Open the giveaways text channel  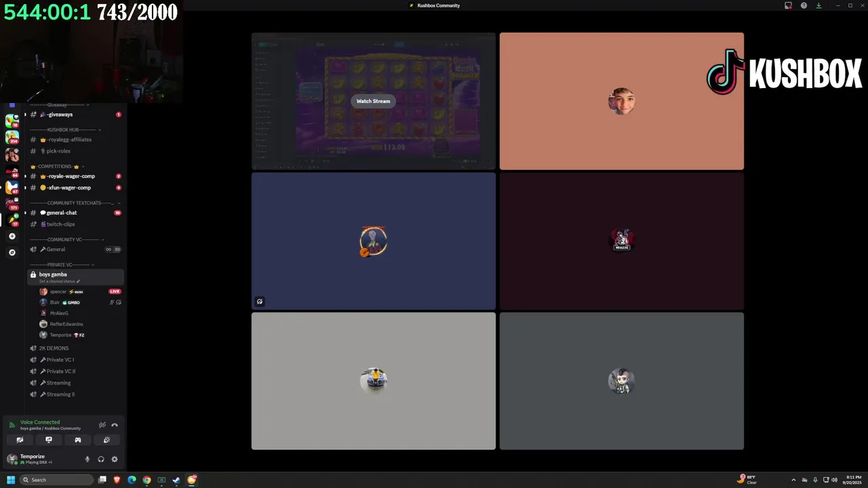coord(75,115)
